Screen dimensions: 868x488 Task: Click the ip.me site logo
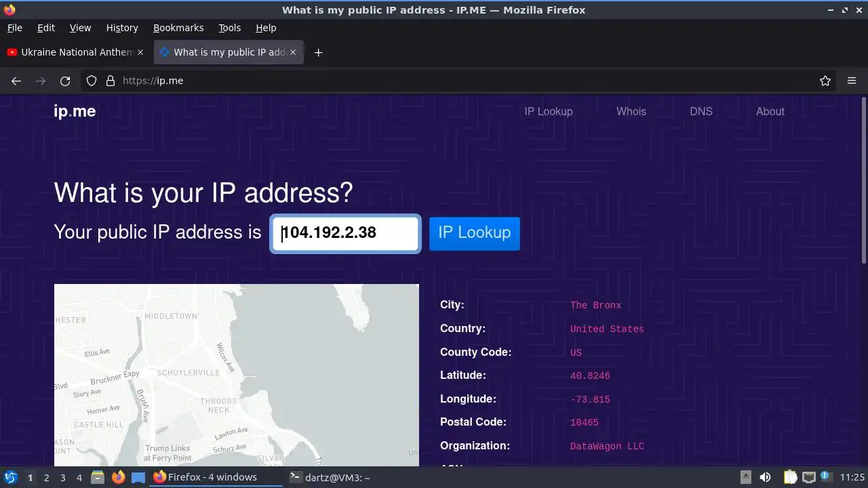[x=75, y=111]
